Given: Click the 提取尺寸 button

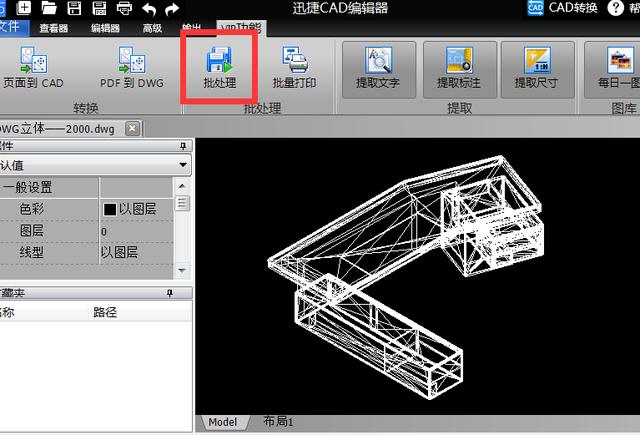Looking at the screenshot, I should point(537,69).
